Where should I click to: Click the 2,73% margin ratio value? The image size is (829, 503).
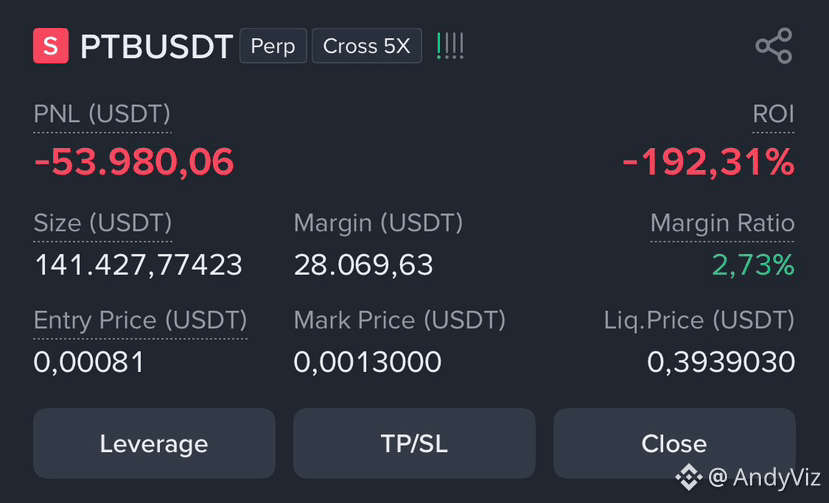click(x=753, y=264)
